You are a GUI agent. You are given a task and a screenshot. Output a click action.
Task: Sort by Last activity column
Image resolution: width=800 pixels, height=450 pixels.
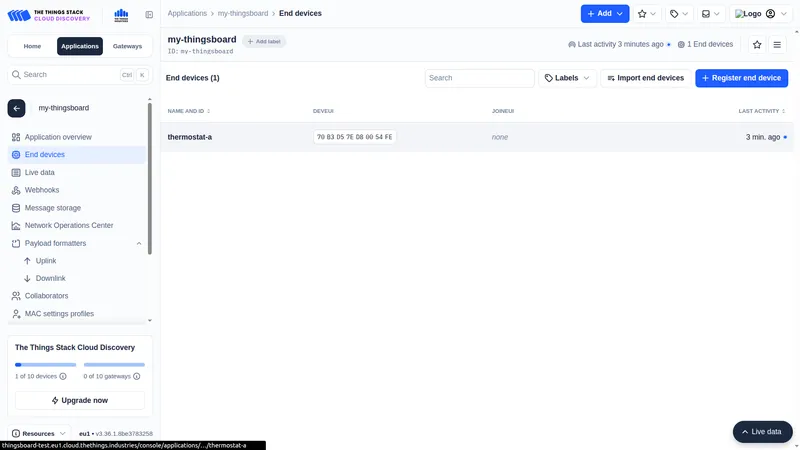[762, 111]
